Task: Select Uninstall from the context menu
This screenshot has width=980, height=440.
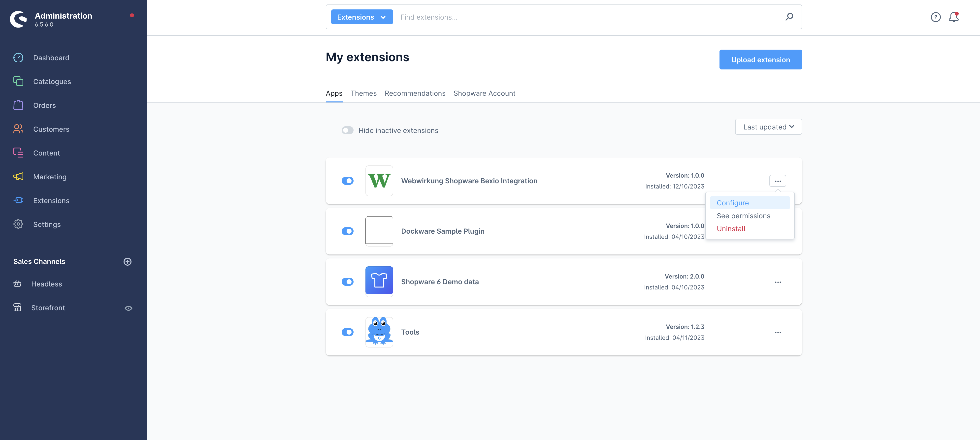Action: (x=731, y=228)
